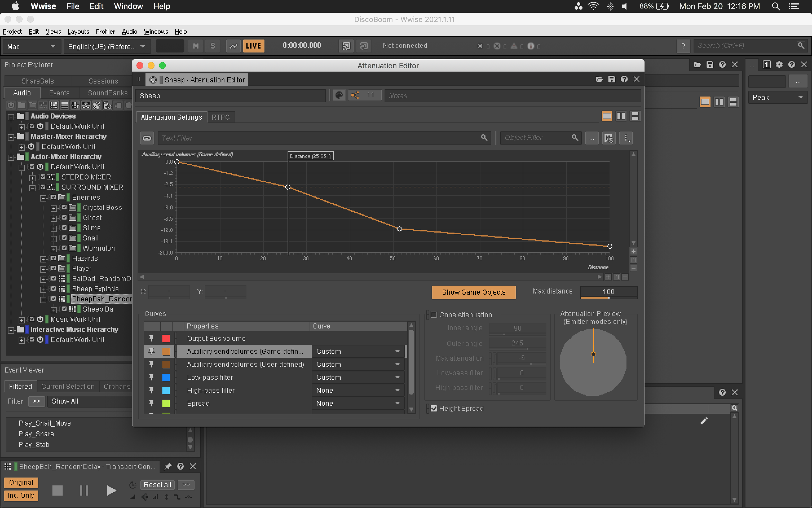Click the pencil edit icon in lower panel

click(704, 421)
